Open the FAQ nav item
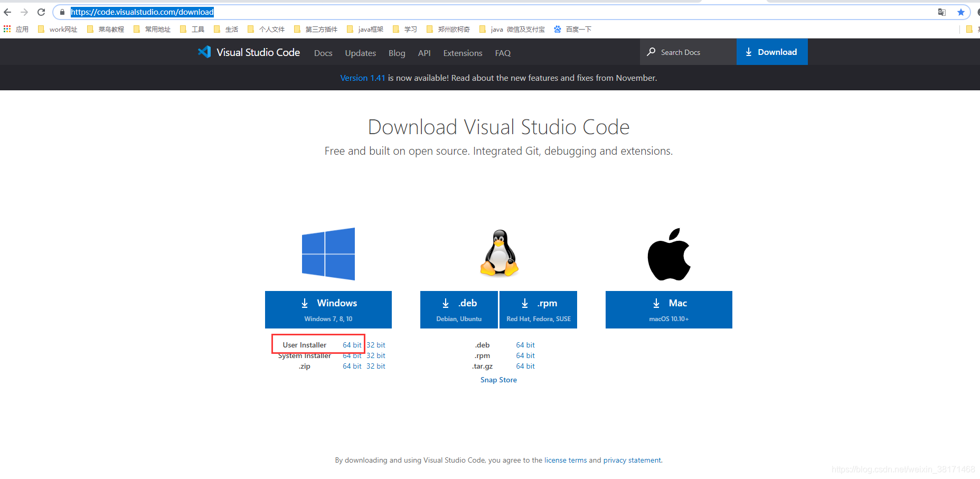Image resolution: width=980 pixels, height=479 pixels. 503,53
